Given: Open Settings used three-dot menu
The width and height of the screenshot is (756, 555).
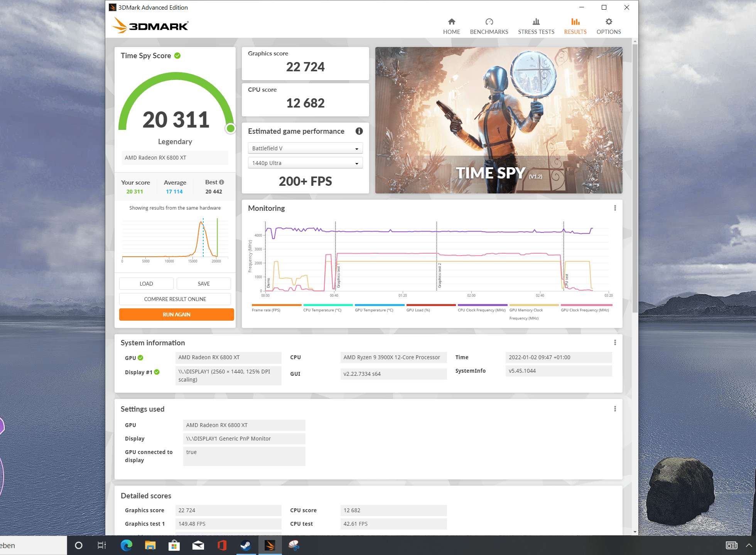Looking at the screenshot, I should [x=615, y=409].
